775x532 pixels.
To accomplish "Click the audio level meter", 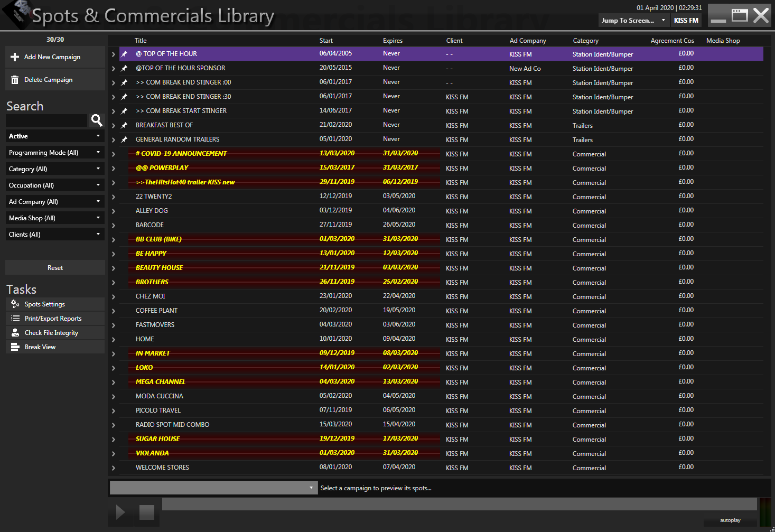I will tap(765, 512).
